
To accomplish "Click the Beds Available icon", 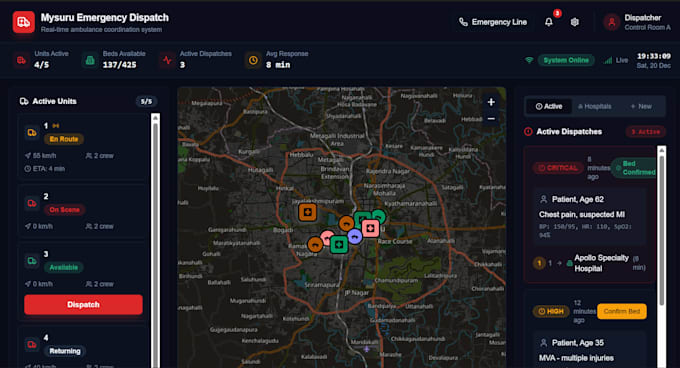I will 90,60.
